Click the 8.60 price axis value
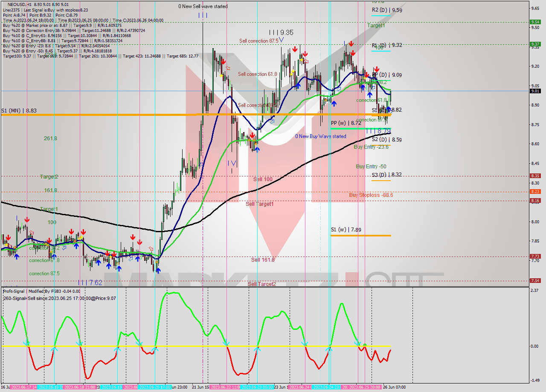The height and width of the screenshot is (392, 546). [535, 144]
